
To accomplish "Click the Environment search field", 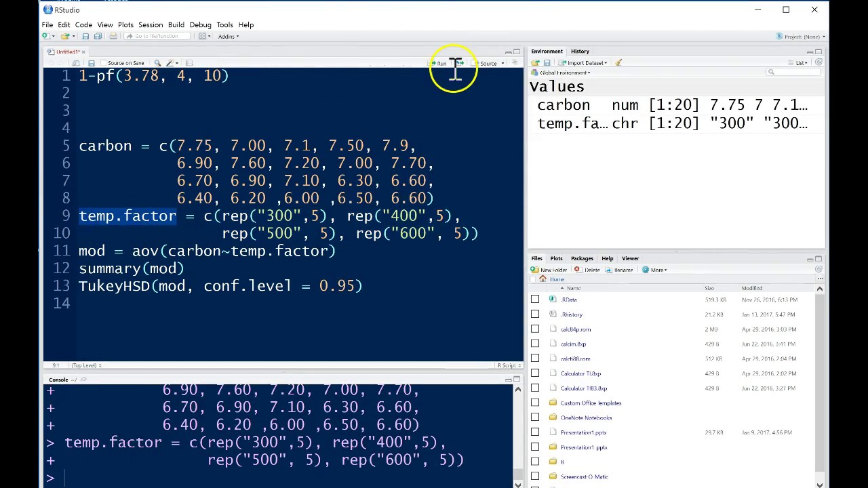I will coord(793,73).
